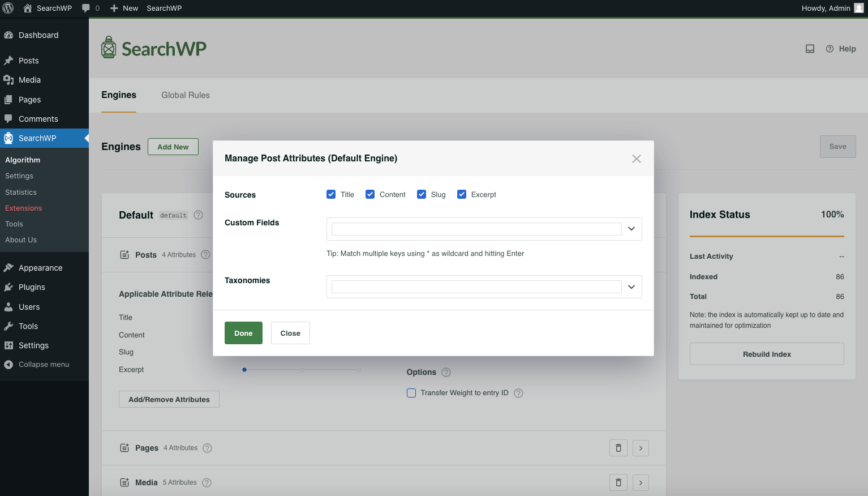Expand the Custom Fields dropdown arrow
This screenshot has width=868, height=496.
coord(631,229)
